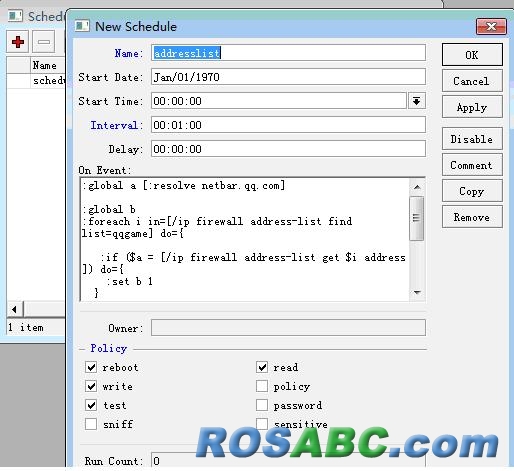
Task: Enable the password policy checkbox
Action: coord(262,405)
